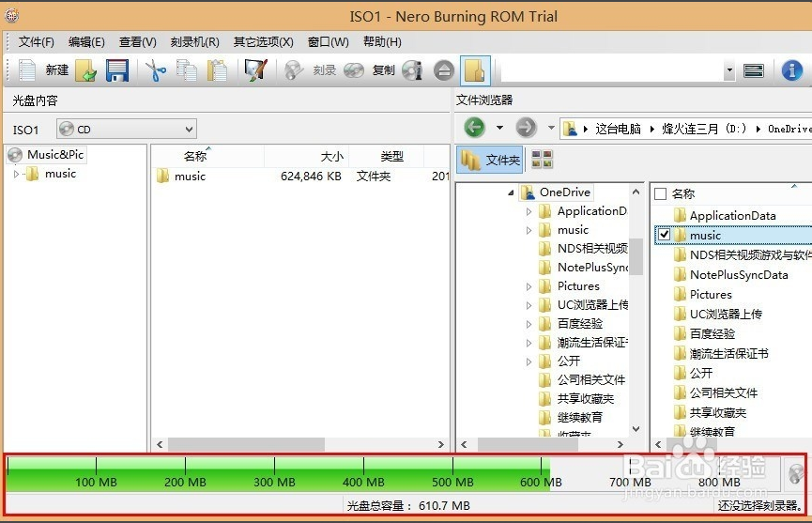Open the 查看(V) menu
This screenshot has height=523, width=812.
coord(138,42)
